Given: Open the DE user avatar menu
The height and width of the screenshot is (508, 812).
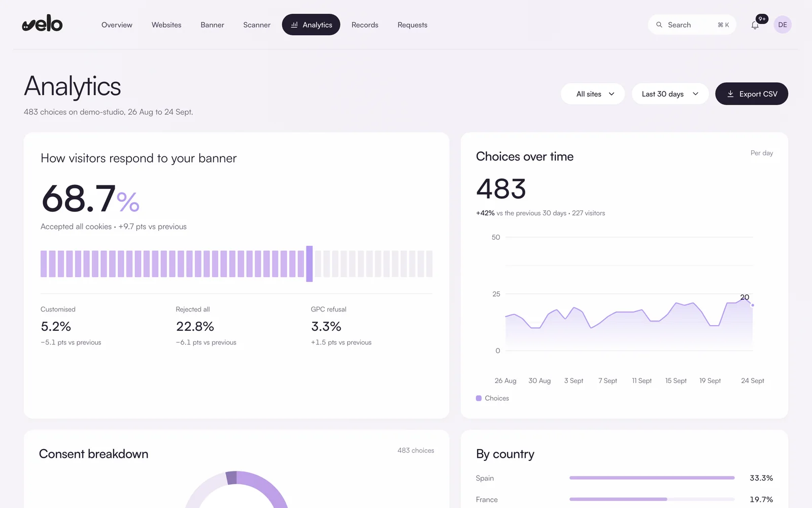Looking at the screenshot, I should [x=783, y=24].
